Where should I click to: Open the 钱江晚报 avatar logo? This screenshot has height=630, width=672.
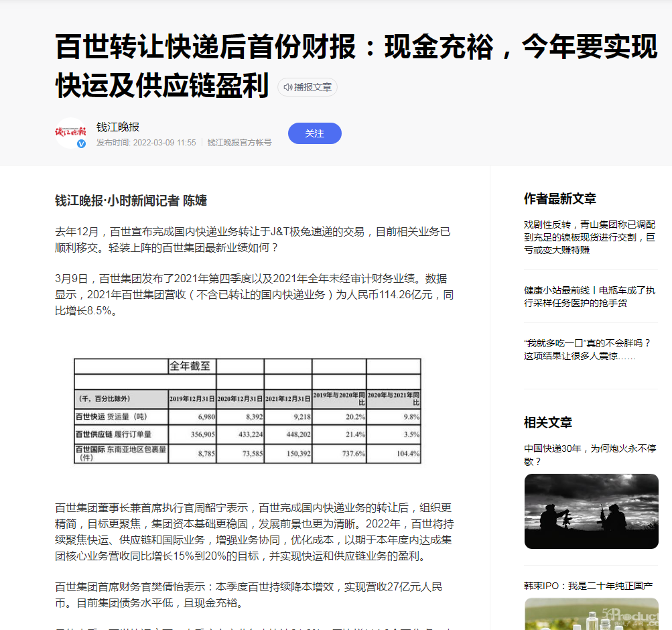[x=71, y=133]
